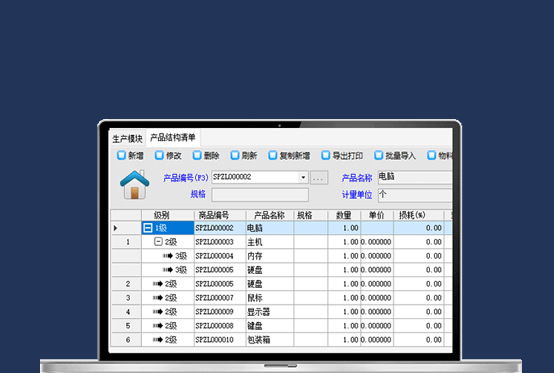Click the 新增 (Add) toolbar icon

click(x=121, y=155)
